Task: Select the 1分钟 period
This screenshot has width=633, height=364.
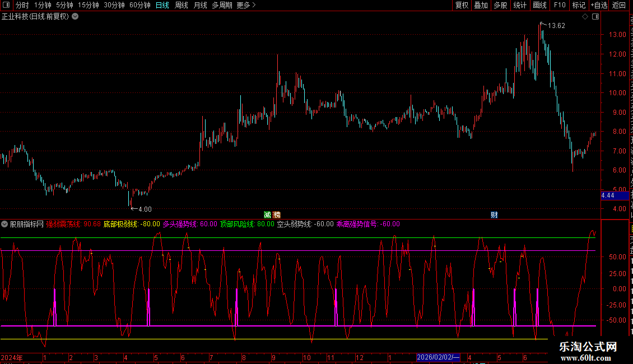Action: click(43, 5)
